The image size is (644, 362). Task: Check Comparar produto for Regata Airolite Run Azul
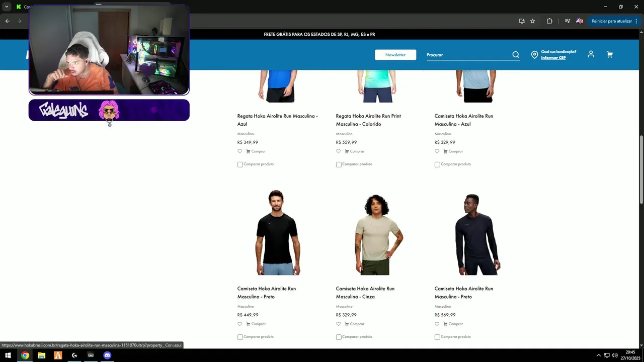point(240,164)
